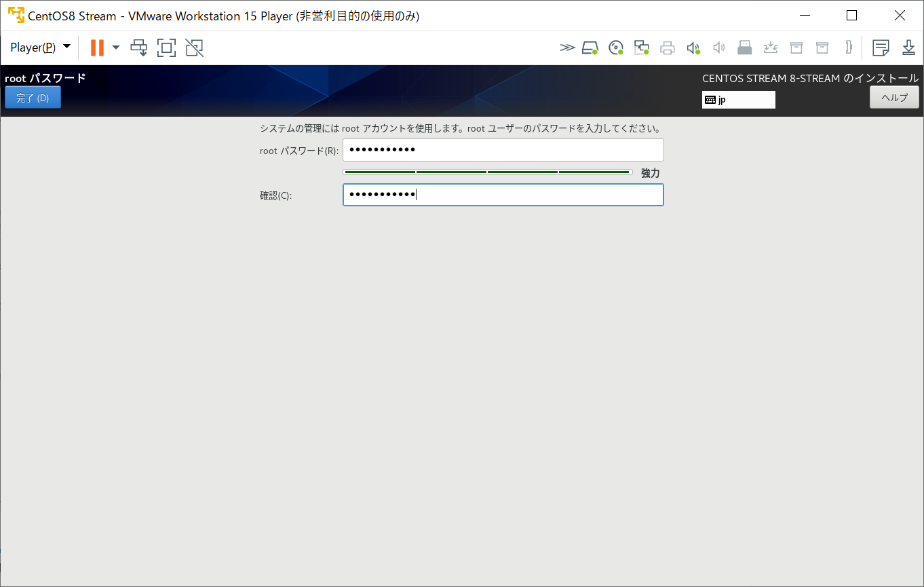Open the hard disk device icon
This screenshot has height=587, width=924.
coord(590,48)
